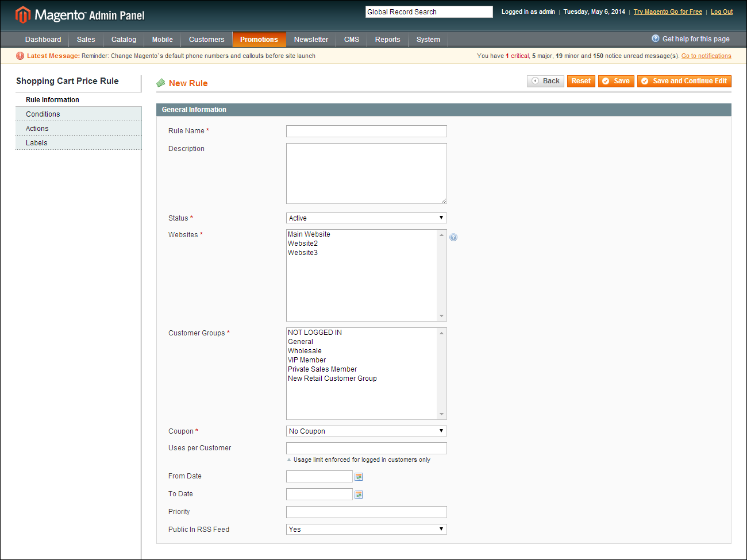Image resolution: width=747 pixels, height=560 pixels.
Task: Open the Public In RSS Feed dropdown
Action: point(367,530)
